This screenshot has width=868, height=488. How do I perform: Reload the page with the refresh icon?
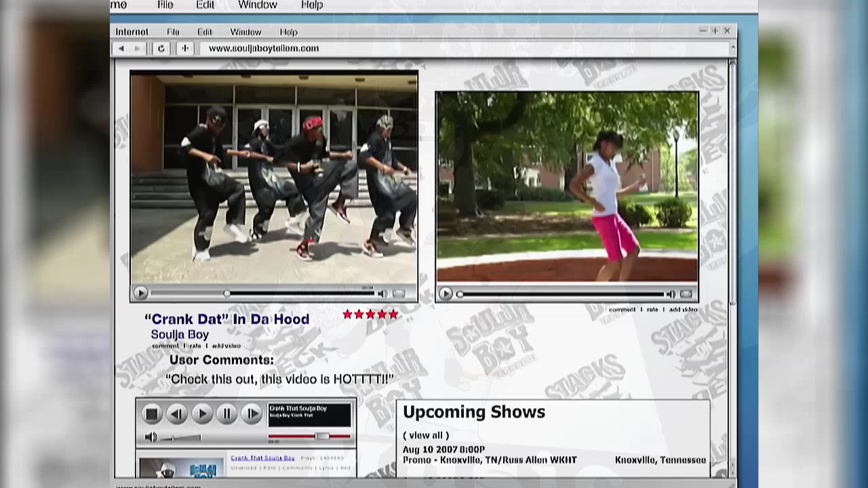click(x=161, y=49)
